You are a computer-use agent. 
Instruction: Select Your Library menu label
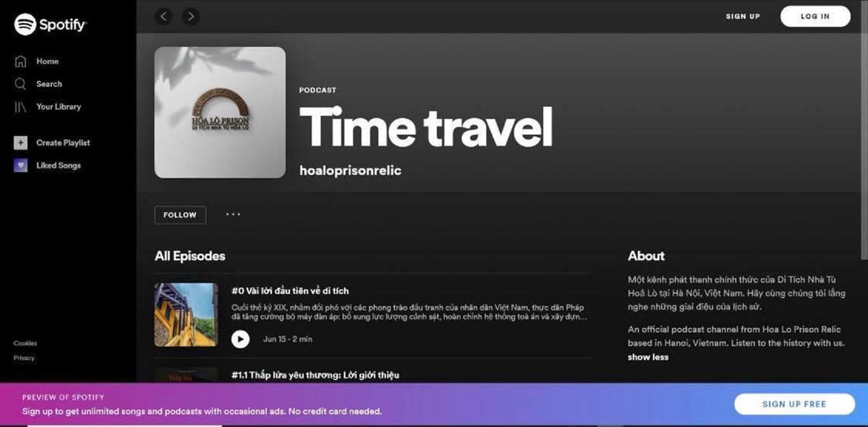coord(59,106)
